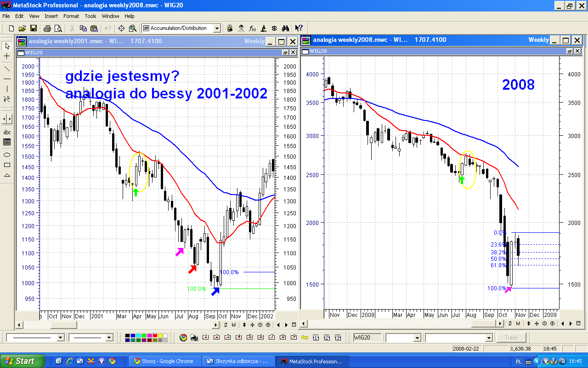The image size is (588, 368).
Task: Select the vertical line tool
Action: click(x=7, y=89)
